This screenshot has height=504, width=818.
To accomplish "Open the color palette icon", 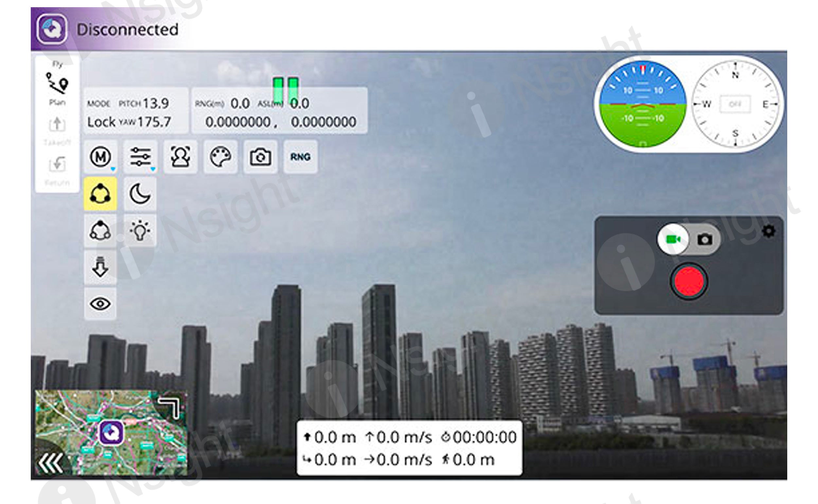I will [x=221, y=157].
